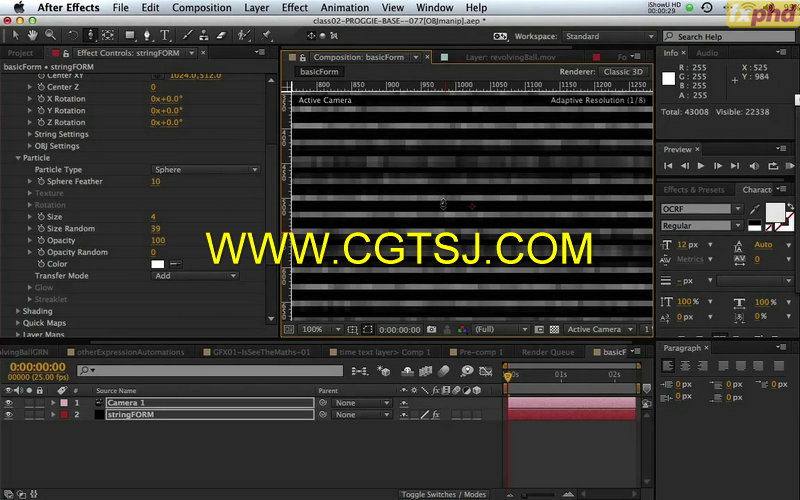Open the Effect menu

(294, 8)
